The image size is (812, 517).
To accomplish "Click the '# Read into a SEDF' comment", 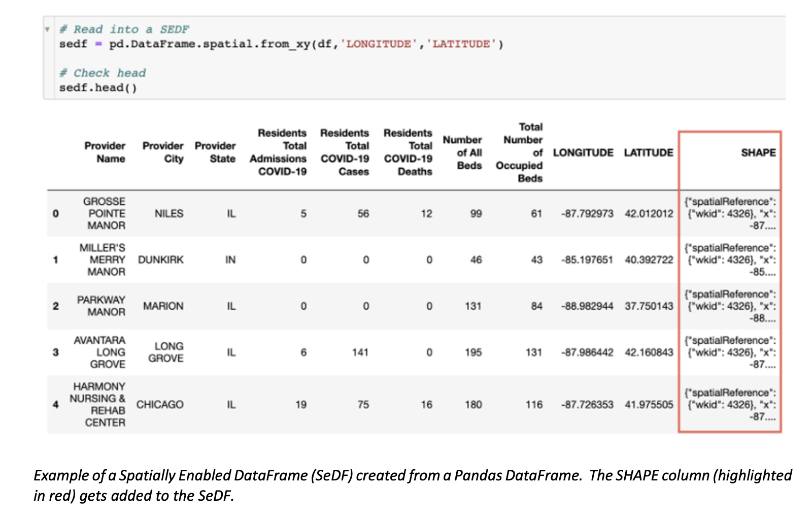I will click(124, 29).
